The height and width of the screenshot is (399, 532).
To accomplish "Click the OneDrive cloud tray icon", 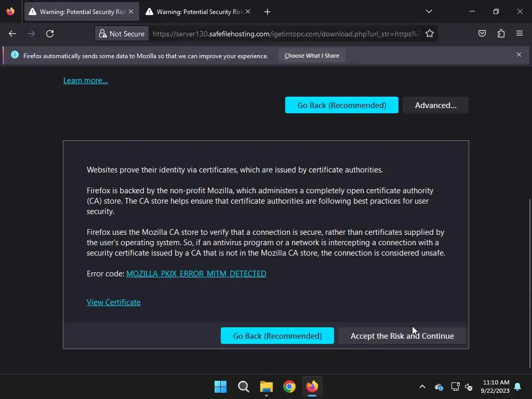I will coord(439,387).
